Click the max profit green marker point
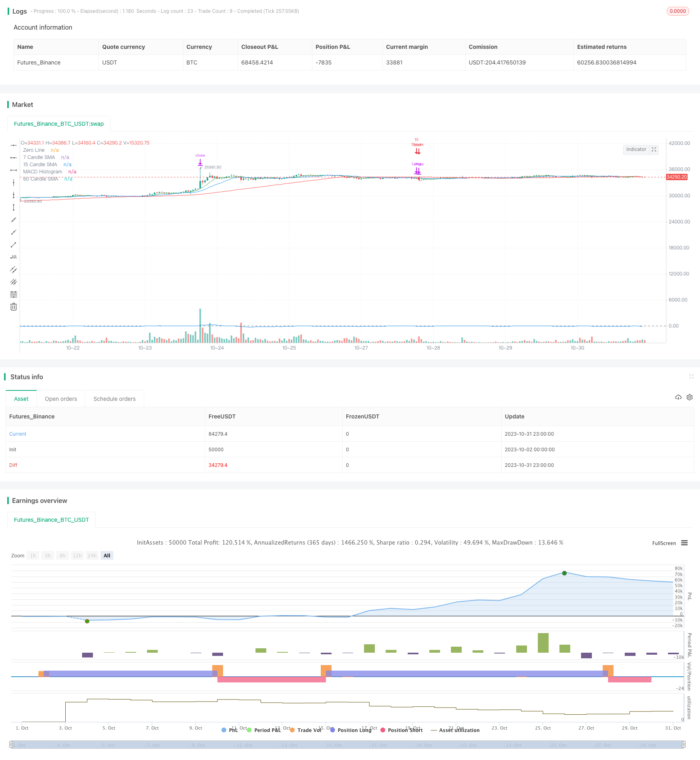700x760 pixels. [x=564, y=573]
